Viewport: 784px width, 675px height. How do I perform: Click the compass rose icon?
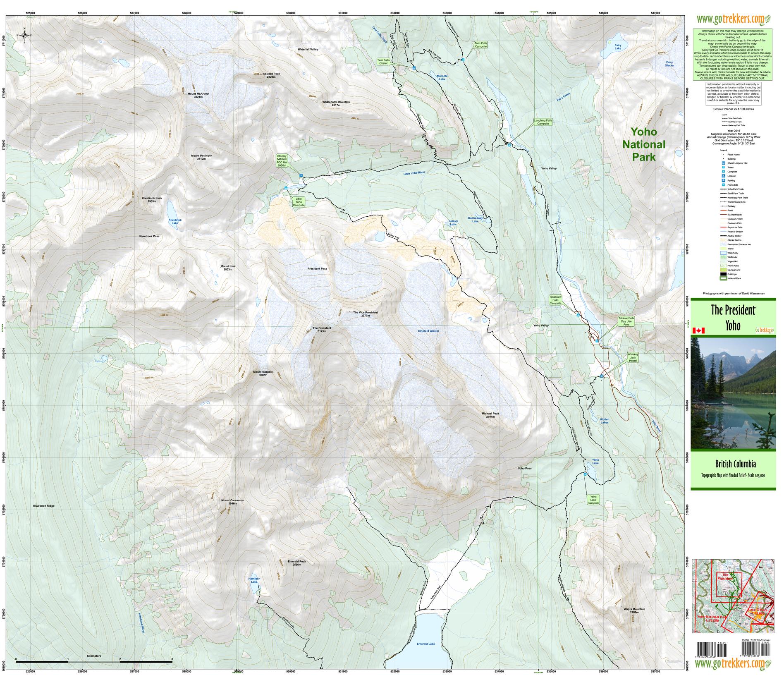click(24, 36)
